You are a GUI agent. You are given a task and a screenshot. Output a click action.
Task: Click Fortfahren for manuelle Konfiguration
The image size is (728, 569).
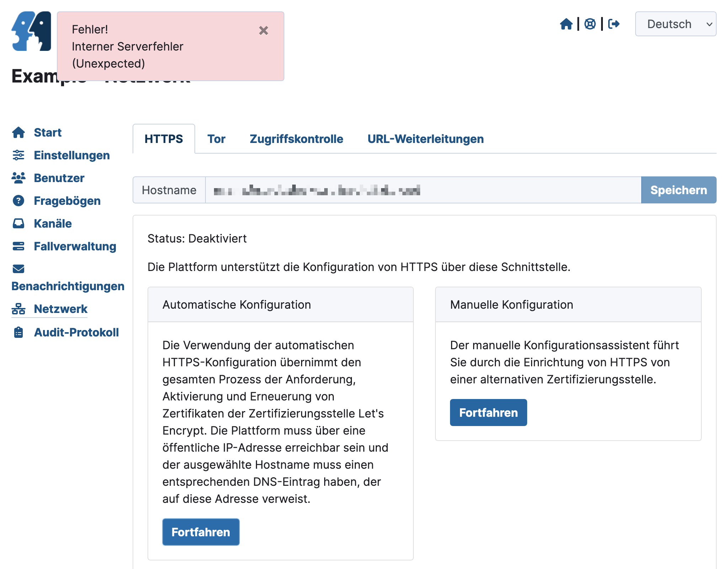click(x=488, y=412)
